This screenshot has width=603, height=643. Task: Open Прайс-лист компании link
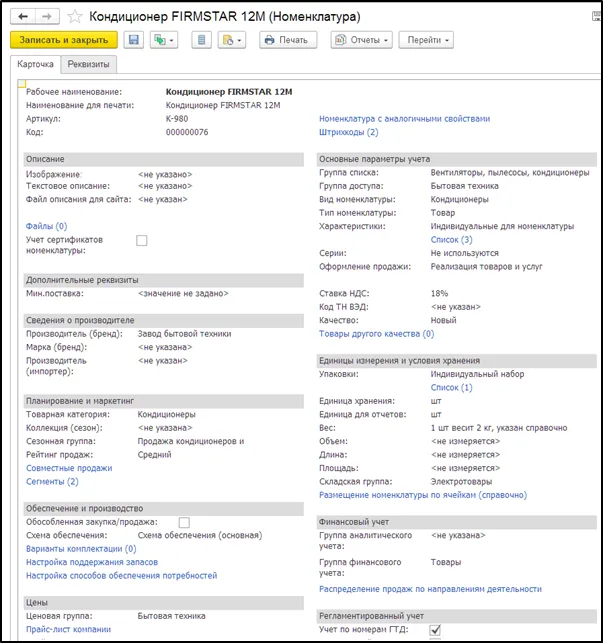(68, 629)
